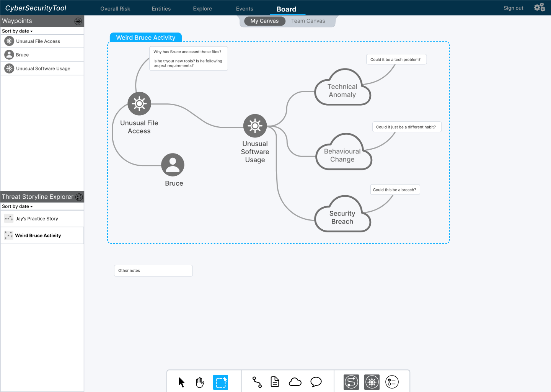Open the checklist tool in toolbar
Viewport: 551px width, 392px height.
[x=392, y=382]
